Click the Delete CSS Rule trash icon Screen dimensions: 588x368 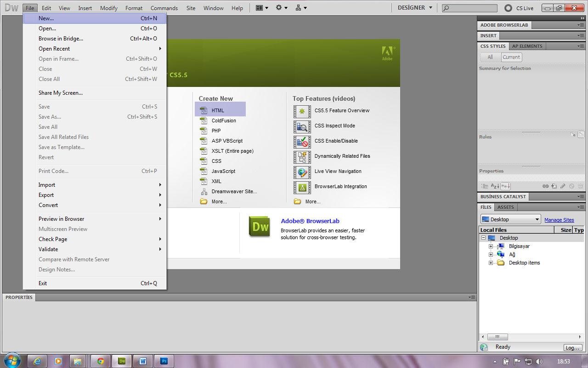tap(581, 186)
